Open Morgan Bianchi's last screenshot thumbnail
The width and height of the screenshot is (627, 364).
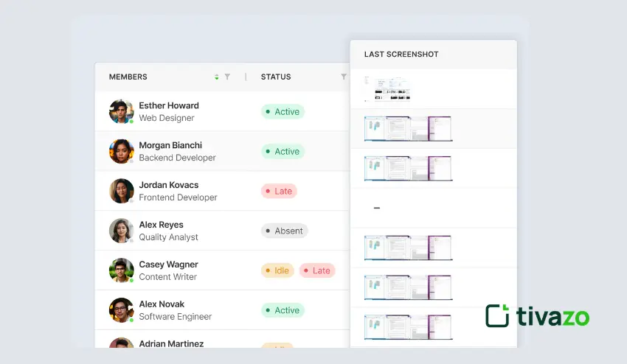(408, 129)
